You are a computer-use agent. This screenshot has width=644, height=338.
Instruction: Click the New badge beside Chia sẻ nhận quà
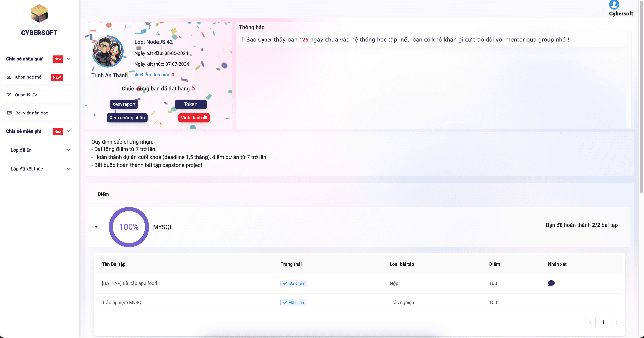pos(58,59)
